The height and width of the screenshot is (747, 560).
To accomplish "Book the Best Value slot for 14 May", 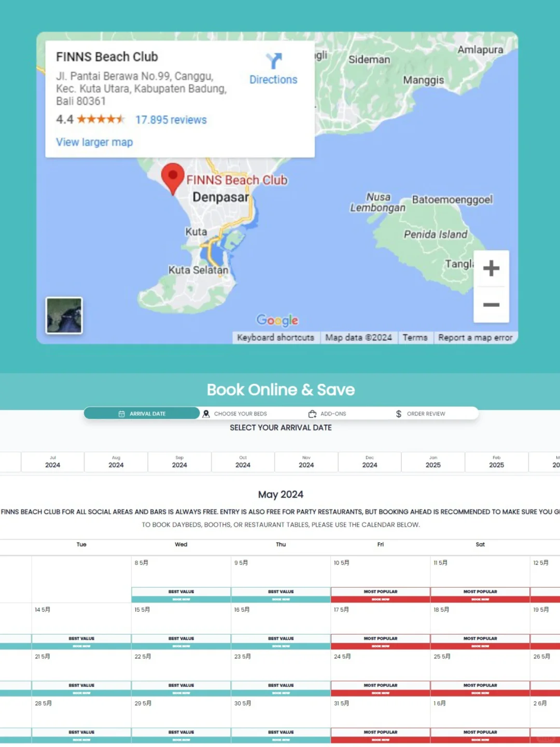I will point(81,642).
